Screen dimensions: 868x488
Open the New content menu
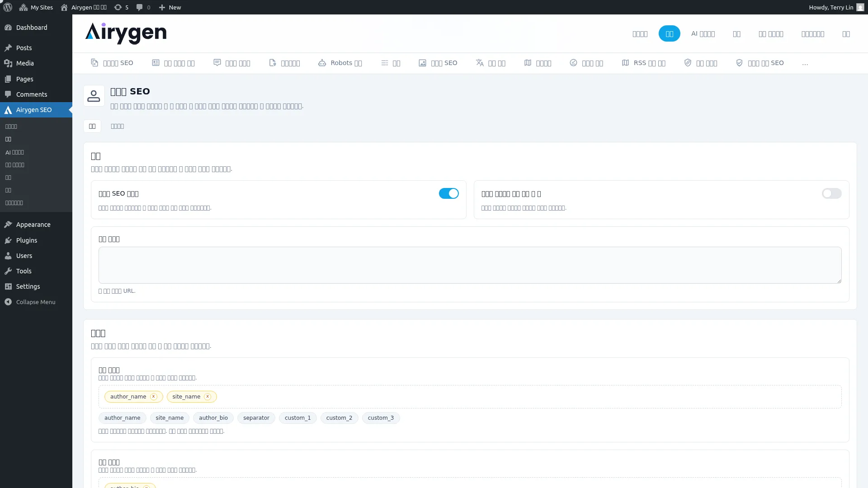(x=170, y=7)
